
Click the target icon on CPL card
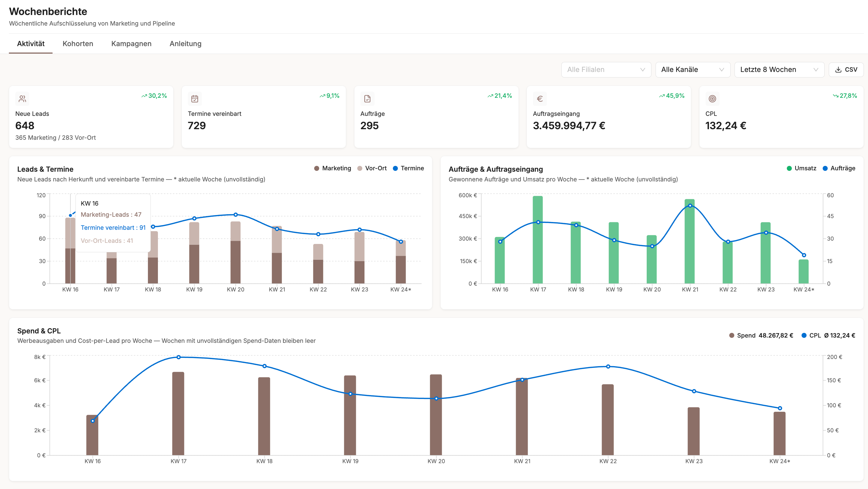(x=712, y=99)
